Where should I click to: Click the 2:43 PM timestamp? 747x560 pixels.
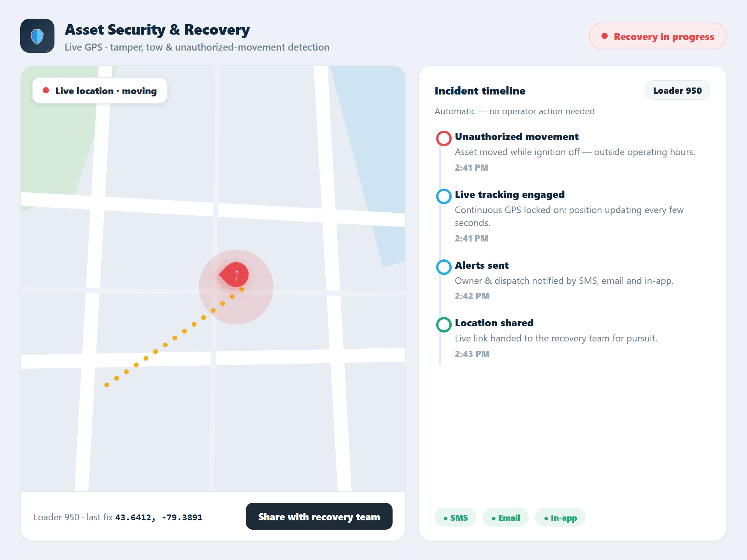click(x=472, y=354)
